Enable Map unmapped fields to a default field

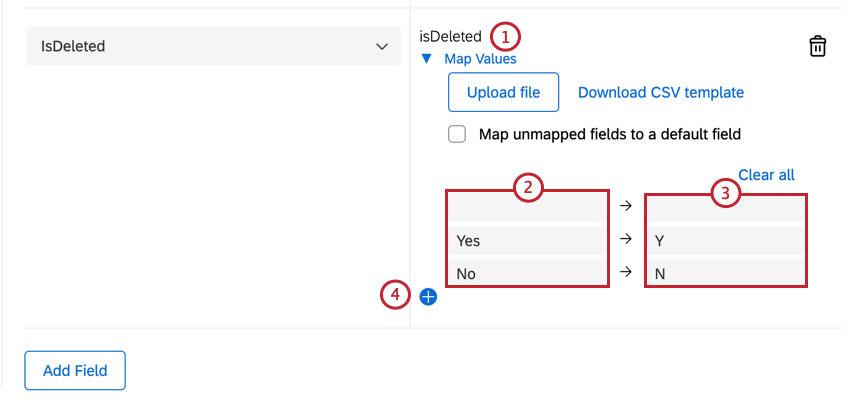458,134
